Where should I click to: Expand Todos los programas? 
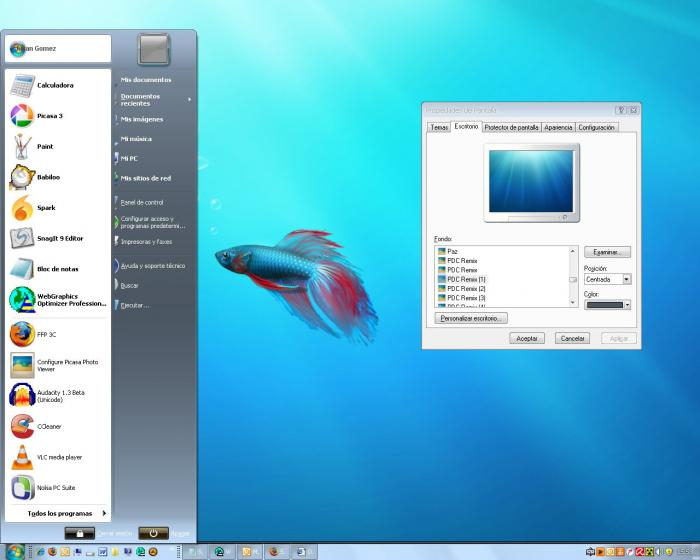[67, 514]
